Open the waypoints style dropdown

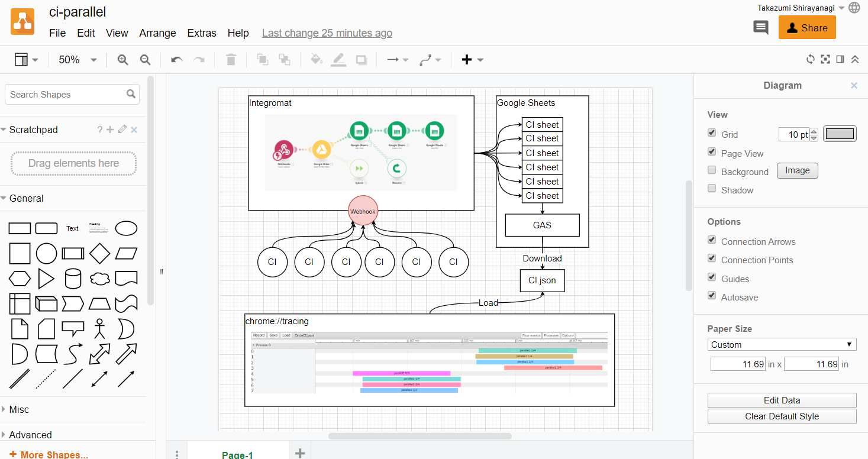pyautogui.click(x=430, y=60)
